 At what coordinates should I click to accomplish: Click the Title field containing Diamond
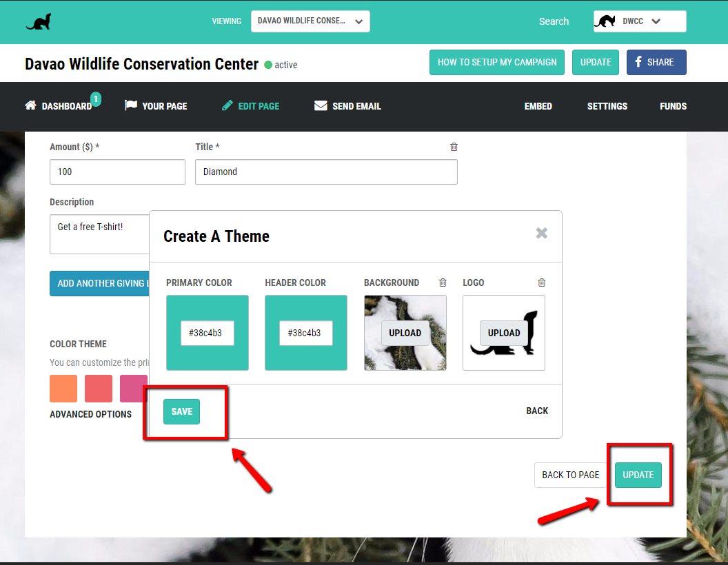tap(326, 172)
